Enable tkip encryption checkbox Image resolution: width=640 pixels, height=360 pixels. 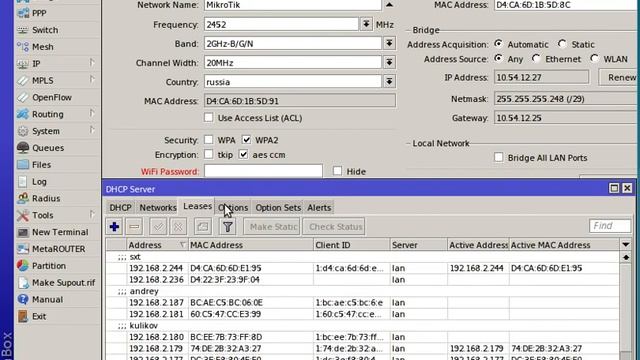pos(209,155)
